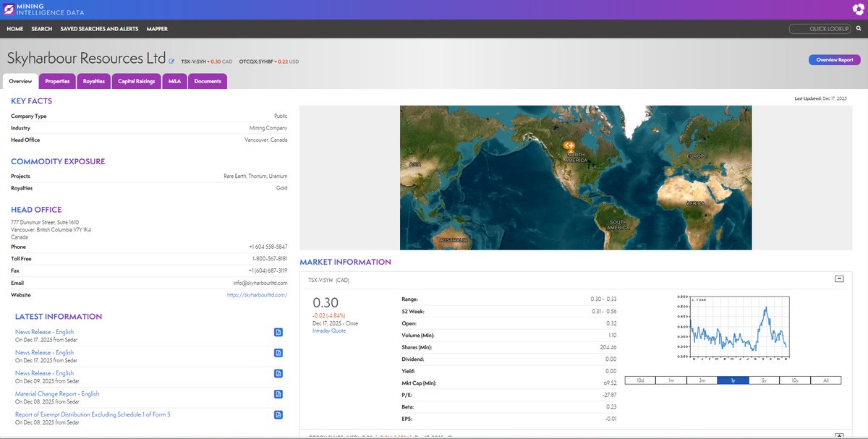
Task: Select the Overview tab
Action: pos(20,81)
